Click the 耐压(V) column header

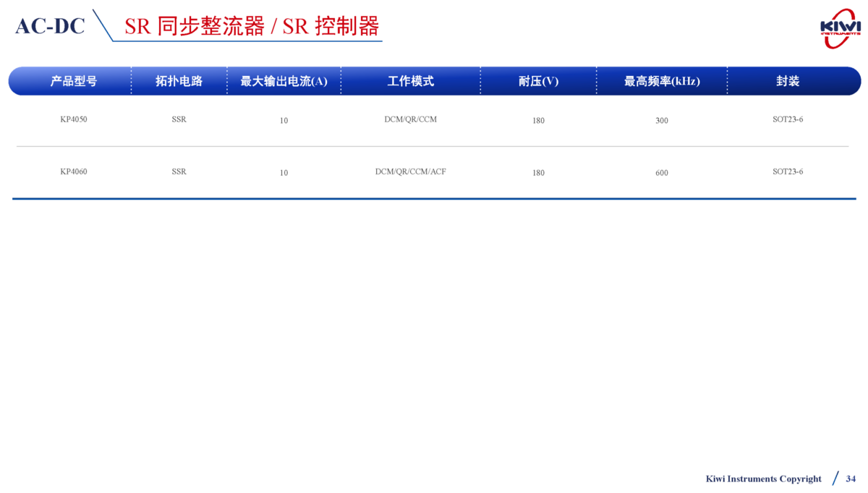click(x=538, y=81)
